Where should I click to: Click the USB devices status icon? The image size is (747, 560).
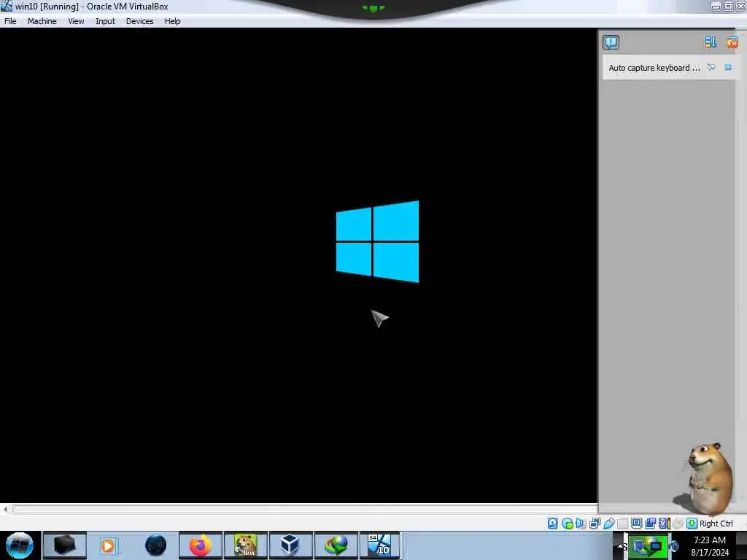[x=609, y=524]
